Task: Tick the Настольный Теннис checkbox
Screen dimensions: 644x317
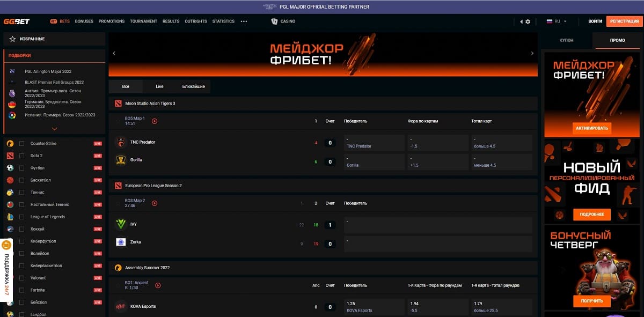Action: coord(22,204)
